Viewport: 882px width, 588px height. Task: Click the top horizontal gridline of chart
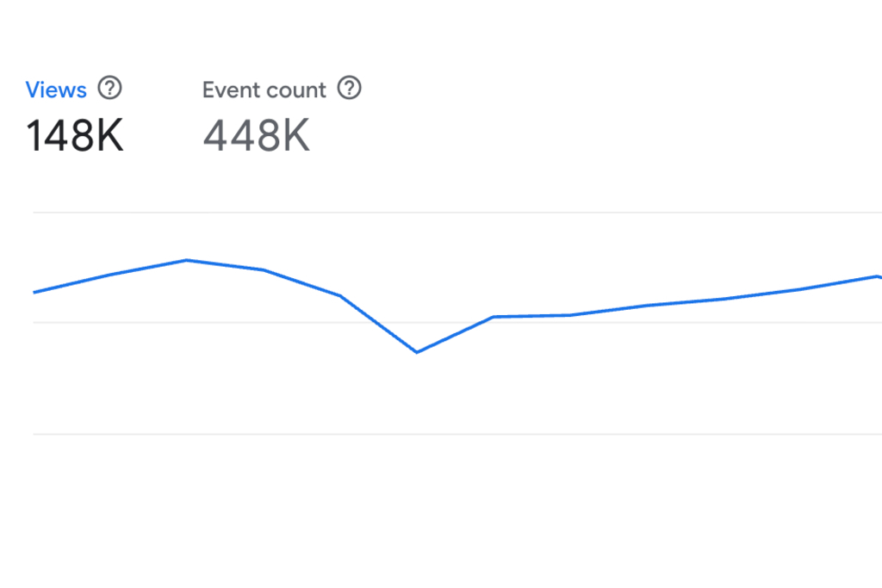click(x=517, y=212)
